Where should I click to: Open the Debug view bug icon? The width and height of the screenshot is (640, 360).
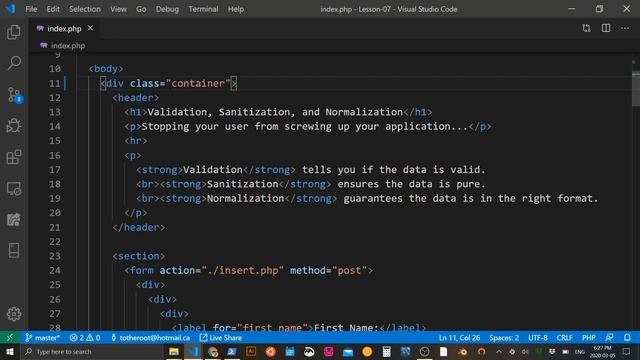[14, 126]
